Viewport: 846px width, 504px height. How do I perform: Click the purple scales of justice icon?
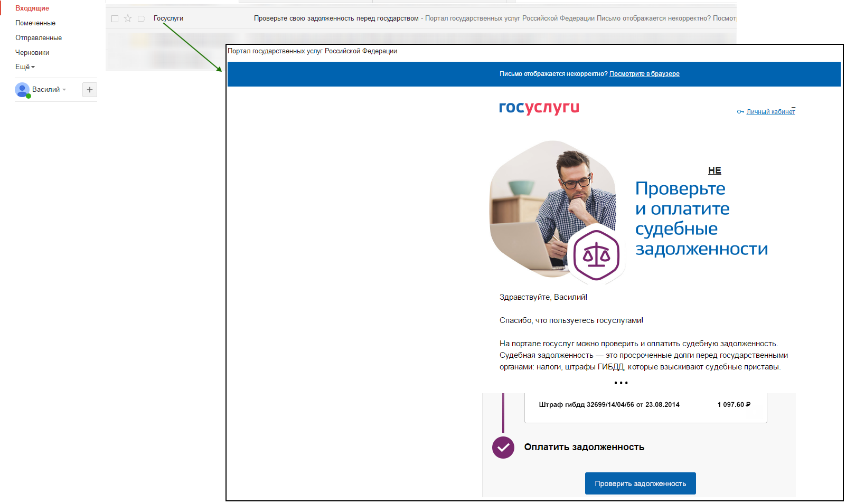(x=596, y=255)
